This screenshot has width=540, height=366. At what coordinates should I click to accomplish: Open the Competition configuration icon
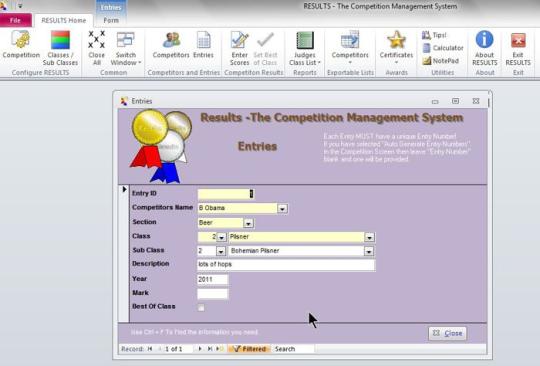click(x=21, y=44)
